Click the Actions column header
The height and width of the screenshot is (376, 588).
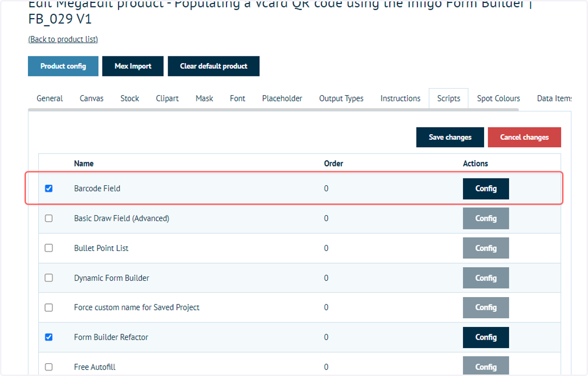pyautogui.click(x=475, y=163)
